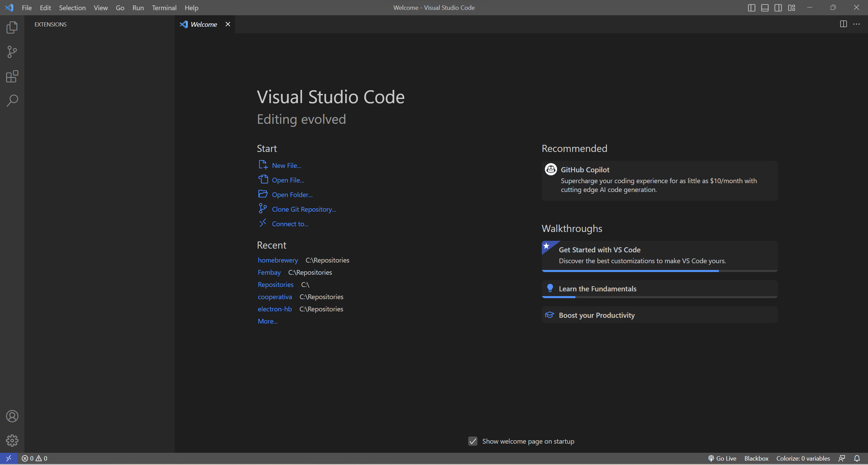Viewport: 868px width, 465px height.
Task: Open the editor More Actions ellipsis menu
Action: click(x=857, y=24)
